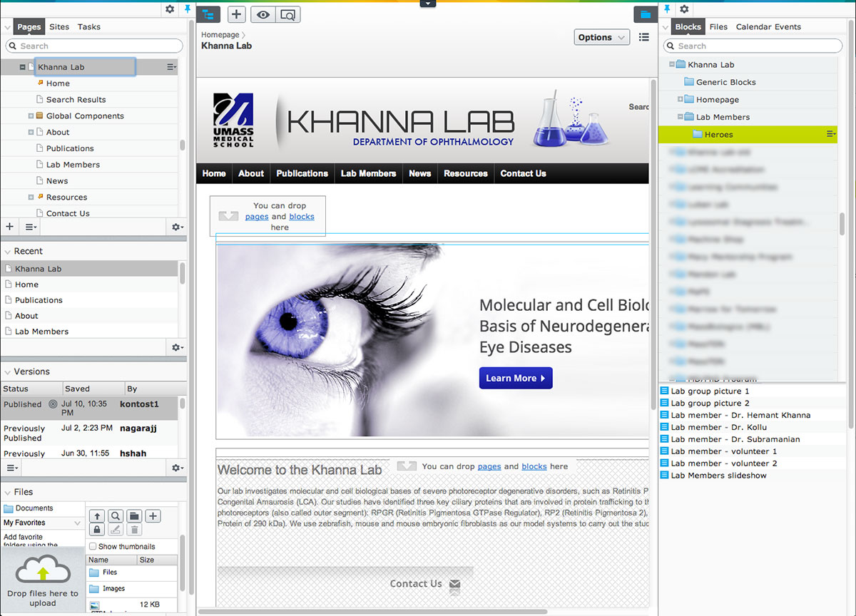The width and height of the screenshot is (856, 616).
Task: Toggle the blue folder panel button
Action: [x=645, y=14]
